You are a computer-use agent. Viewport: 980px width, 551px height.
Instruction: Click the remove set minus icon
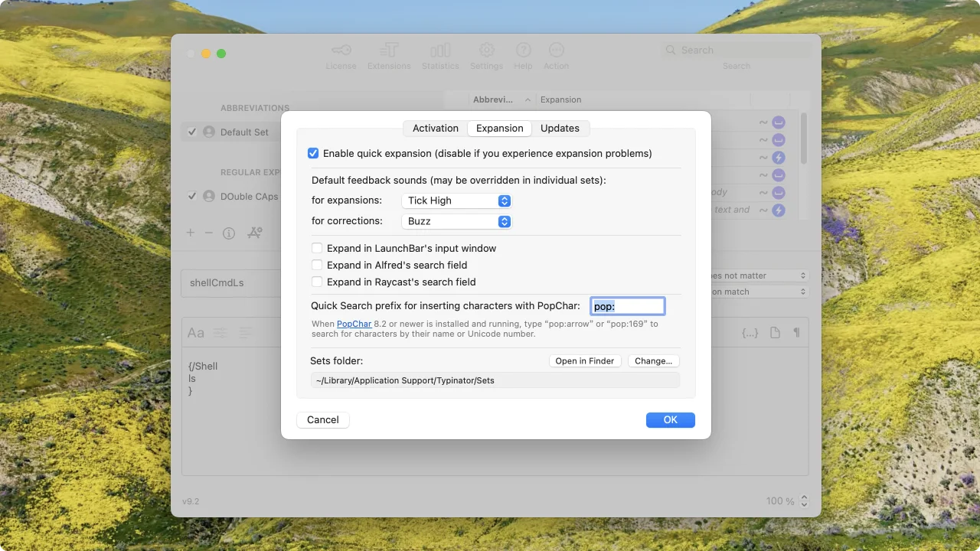pos(208,233)
